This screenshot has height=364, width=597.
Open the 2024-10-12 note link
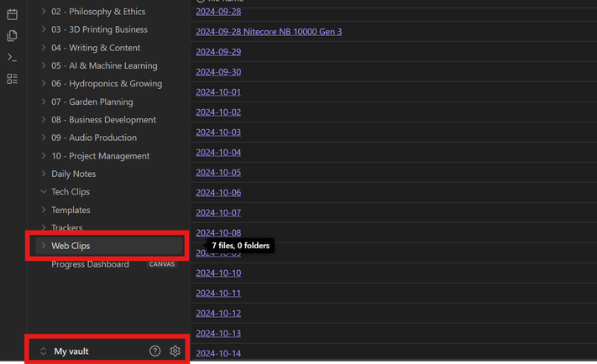coord(218,314)
